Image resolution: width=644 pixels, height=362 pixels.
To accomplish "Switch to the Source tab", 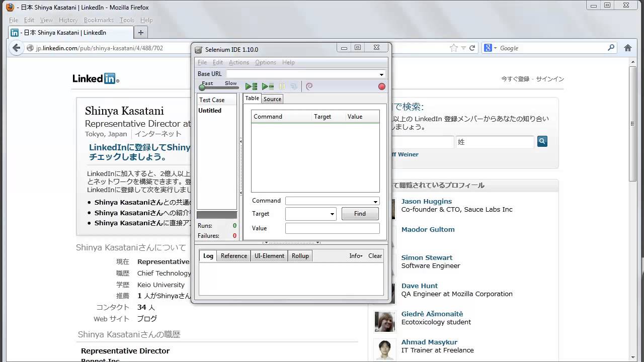I will pos(272,99).
